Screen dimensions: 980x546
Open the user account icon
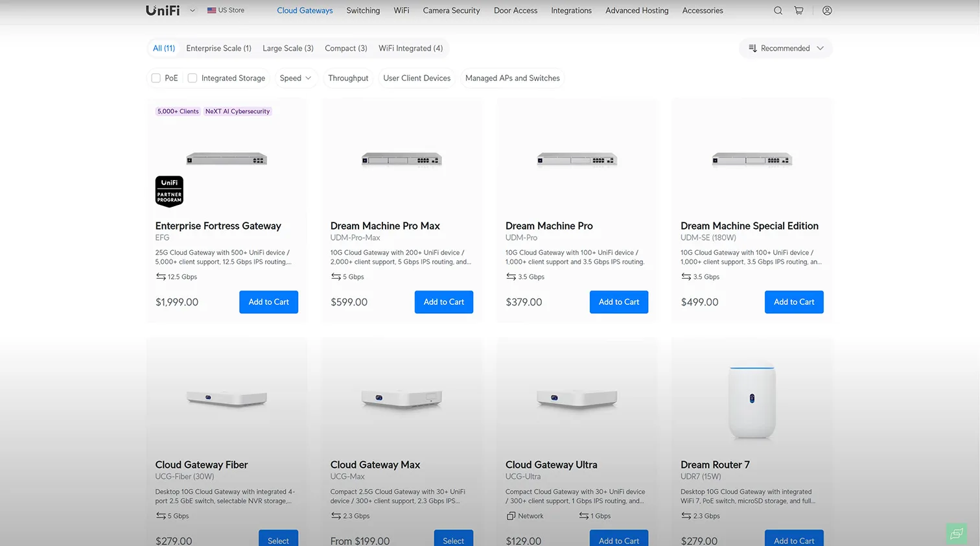pos(827,10)
